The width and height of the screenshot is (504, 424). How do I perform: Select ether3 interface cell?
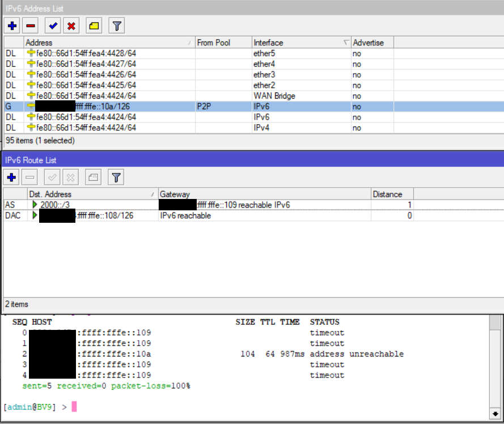301,75
